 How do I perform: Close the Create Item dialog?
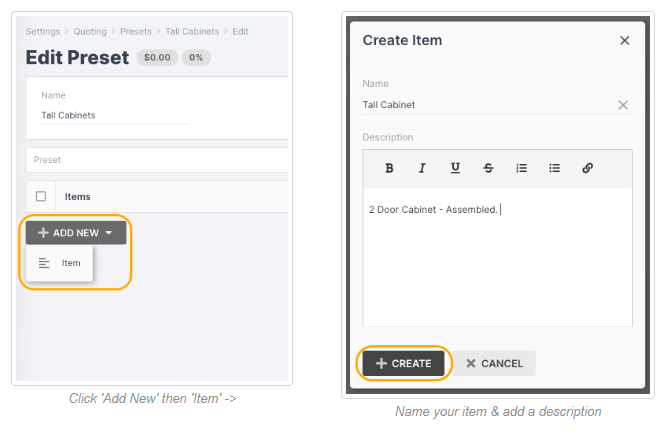pos(625,41)
